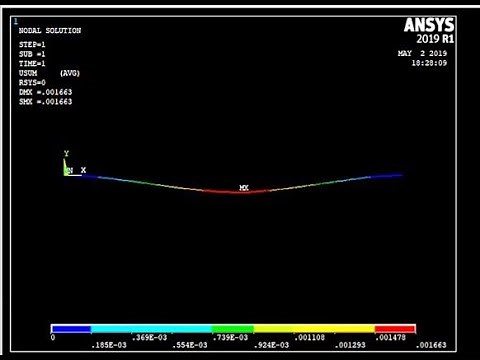Click the red midspan segment of beam
Screen dimensions: 480x360
click(237, 192)
